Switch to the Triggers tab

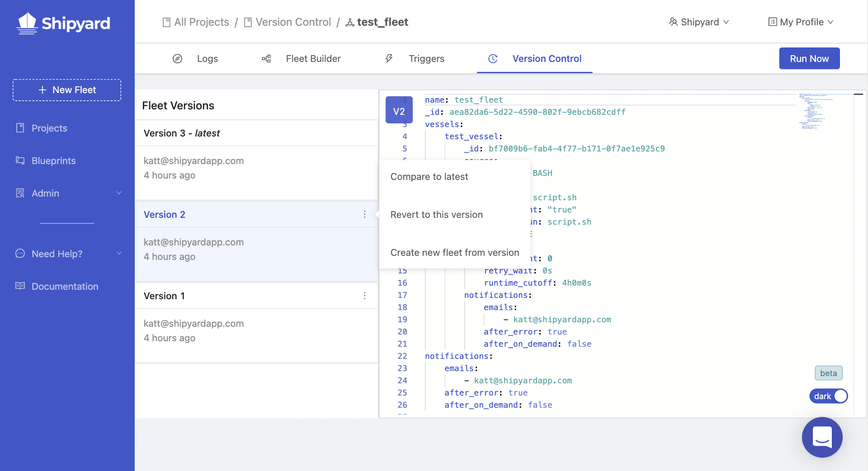[x=415, y=59]
